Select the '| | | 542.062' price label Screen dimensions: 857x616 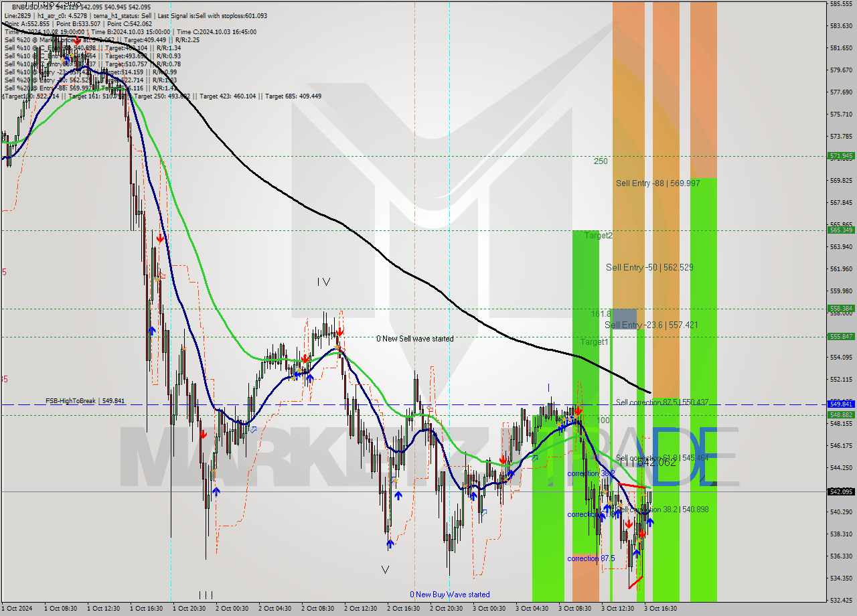pos(647,463)
